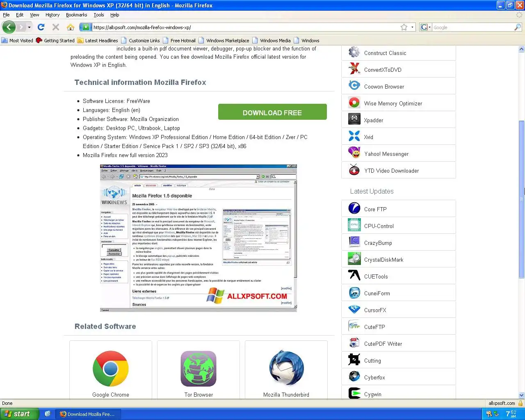Open the Edit menu
The image size is (525, 420).
click(x=20, y=15)
